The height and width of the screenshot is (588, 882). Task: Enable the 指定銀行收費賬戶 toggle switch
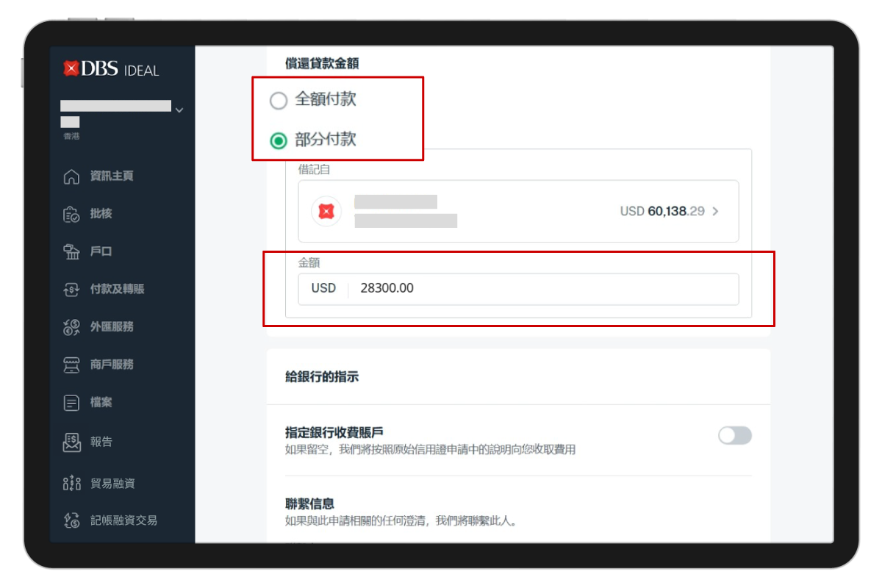tap(734, 436)
